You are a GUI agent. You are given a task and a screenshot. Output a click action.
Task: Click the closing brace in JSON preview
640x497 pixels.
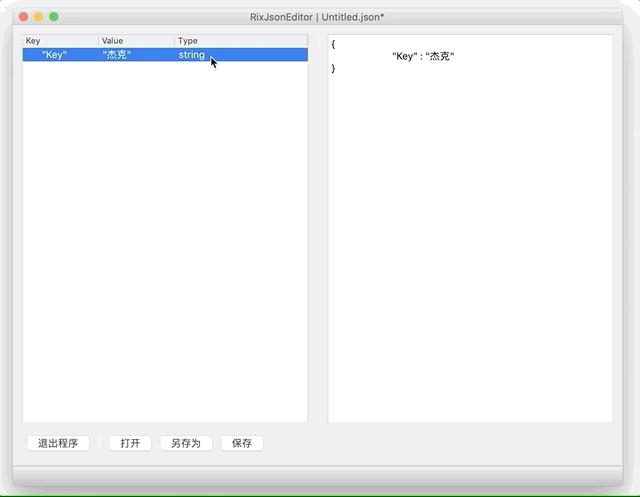(333, 68)
